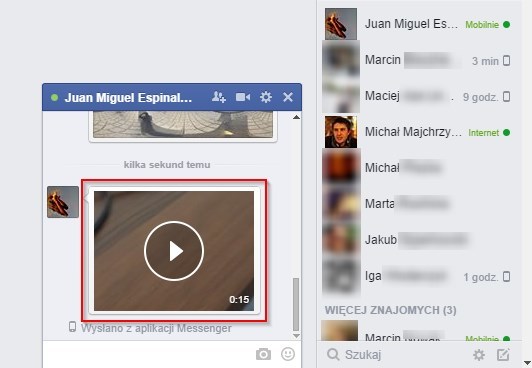532x368 pixels.
Task: Select Juan Miguel Es... in friends list
Action: pyautogui.click(x=418, y=24)
